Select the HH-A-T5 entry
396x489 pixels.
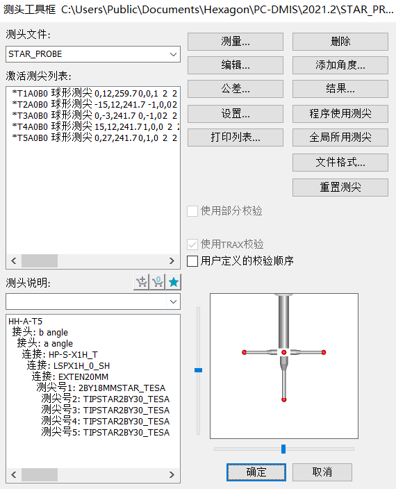point(25,321)
